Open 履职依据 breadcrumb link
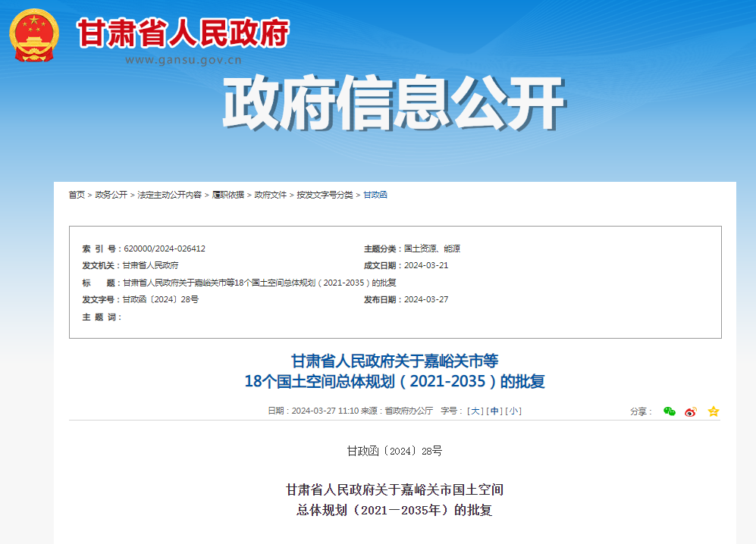This screenshot has height=544, width=756. [x=227, y=195]
